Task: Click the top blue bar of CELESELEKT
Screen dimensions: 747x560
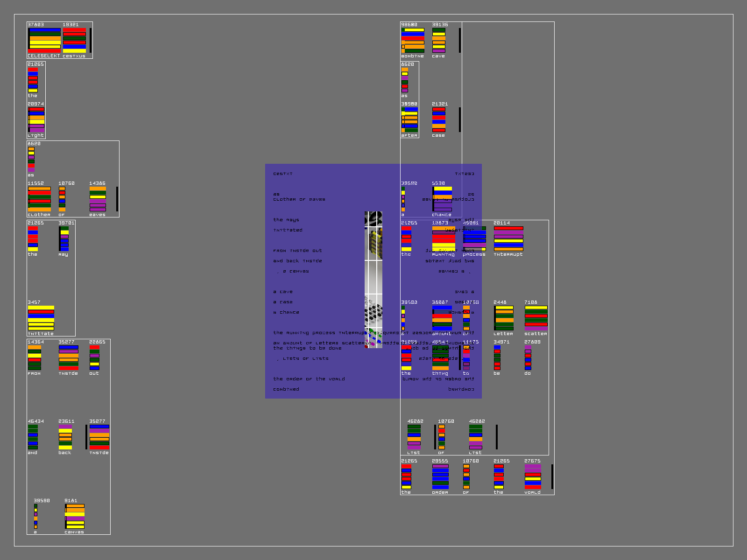Action: (45, 30)
